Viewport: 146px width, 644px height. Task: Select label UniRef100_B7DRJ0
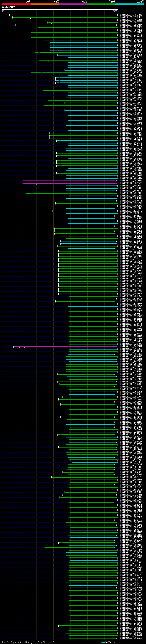[131, 520]
